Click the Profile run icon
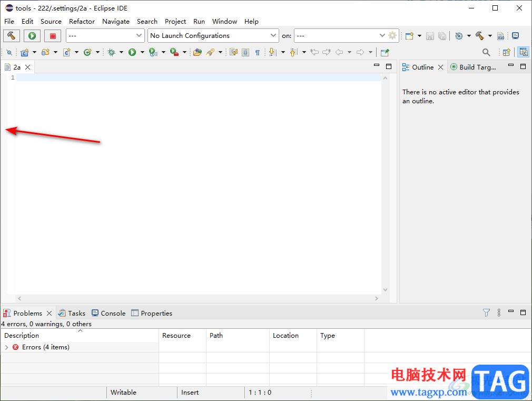This screenshot has width=532, height=401. tap(153, 52)
